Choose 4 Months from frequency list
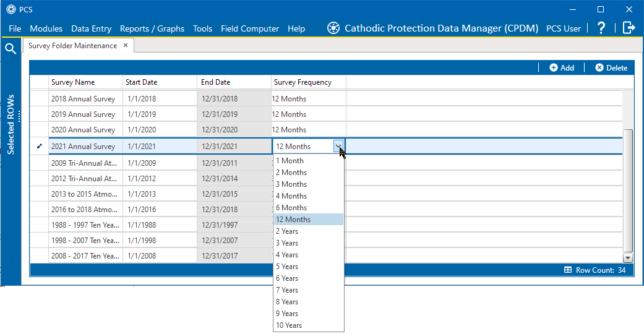The image size is (644, 334). pos(309,196)
